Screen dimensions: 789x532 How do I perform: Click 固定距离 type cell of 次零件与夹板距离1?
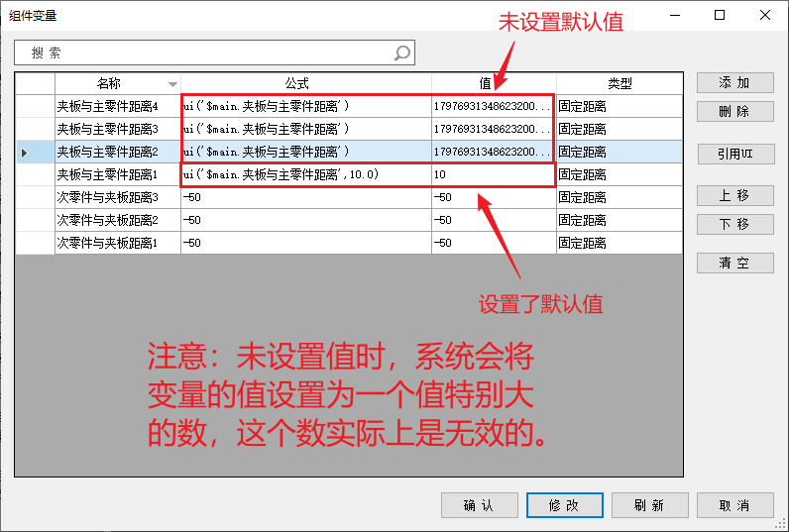click(x=620, y=243)
